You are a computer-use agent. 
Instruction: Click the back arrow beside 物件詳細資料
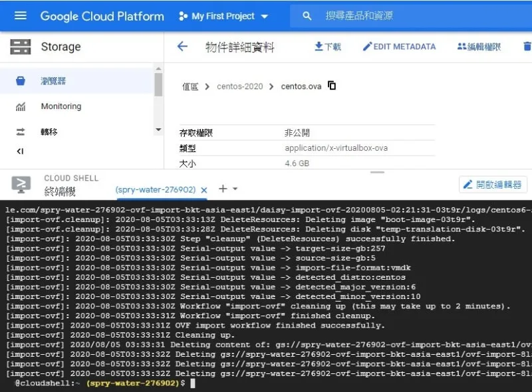[182, 47]
